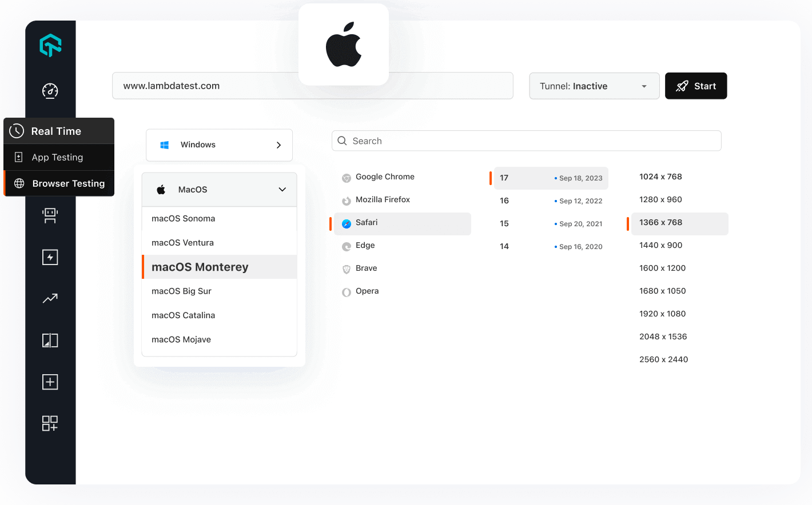Select Safari version 15
Viewport: 812px width, 505px height.
click(504, 223)
